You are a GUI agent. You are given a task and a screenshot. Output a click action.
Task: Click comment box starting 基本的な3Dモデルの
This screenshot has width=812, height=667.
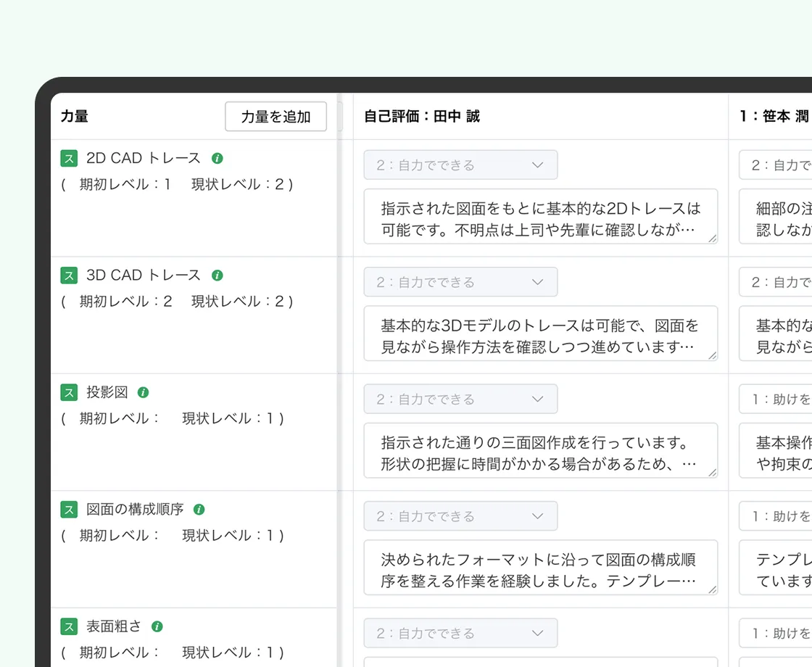(x=541, y=333)
